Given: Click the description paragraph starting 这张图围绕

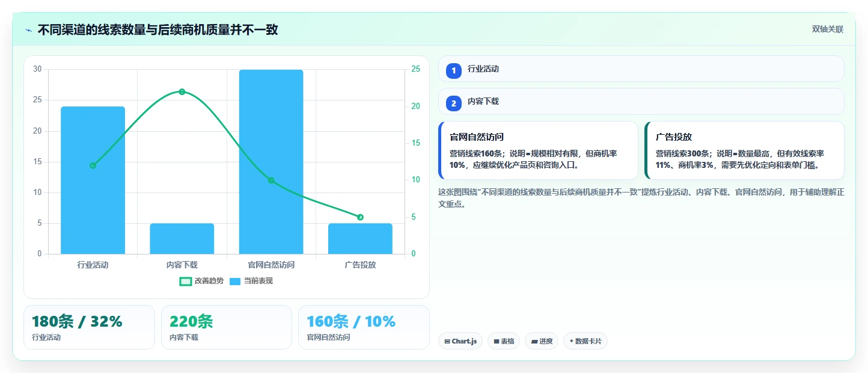Looking at the screenshot, I should [641, 198].
